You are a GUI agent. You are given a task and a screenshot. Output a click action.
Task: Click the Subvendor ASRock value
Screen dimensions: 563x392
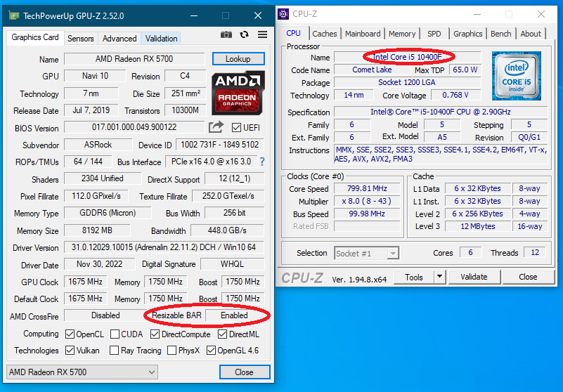click(98, 145)
